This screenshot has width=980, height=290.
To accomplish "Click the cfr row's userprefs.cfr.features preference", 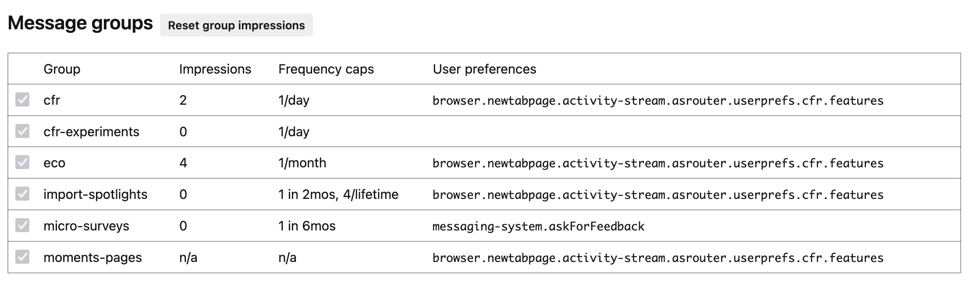I will 658,101.
